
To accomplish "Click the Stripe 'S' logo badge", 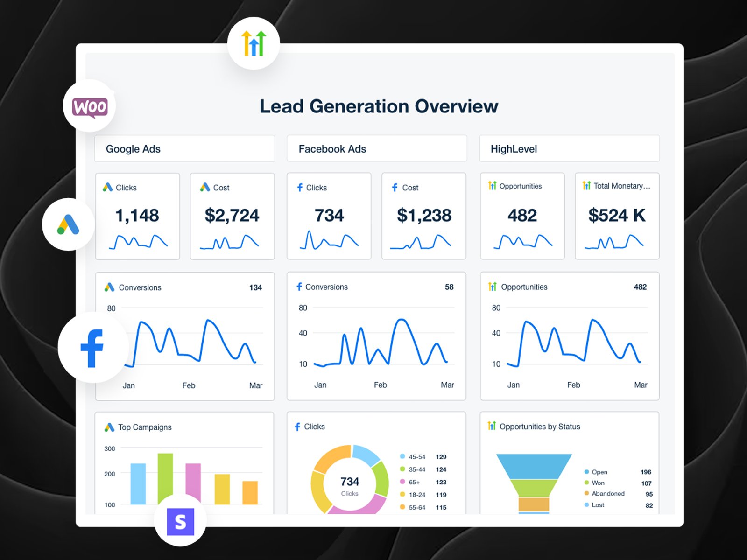I will [180, 521].
